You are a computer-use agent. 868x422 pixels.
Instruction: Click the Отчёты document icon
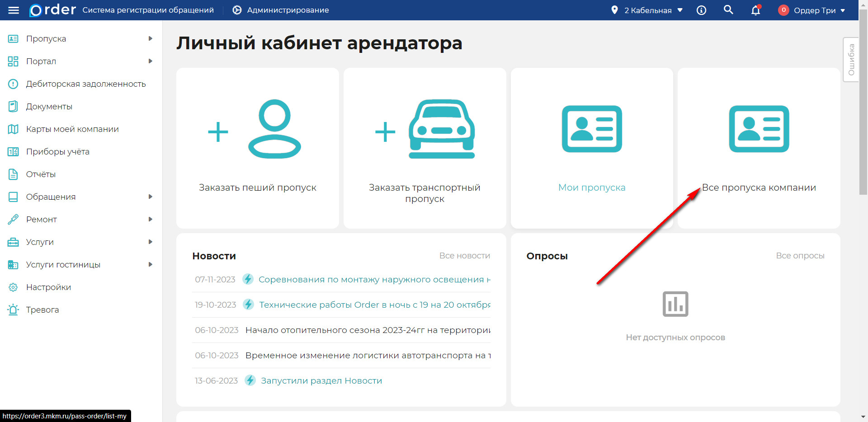[13, 174]
